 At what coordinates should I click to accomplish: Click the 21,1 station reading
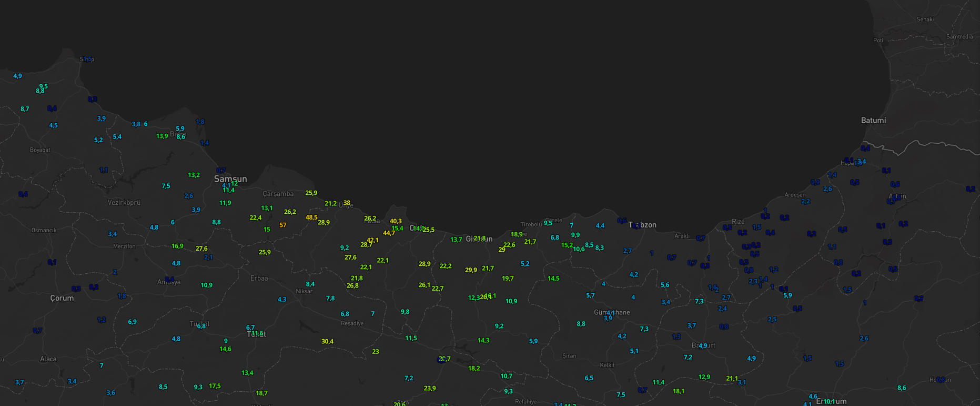point(732,378)
